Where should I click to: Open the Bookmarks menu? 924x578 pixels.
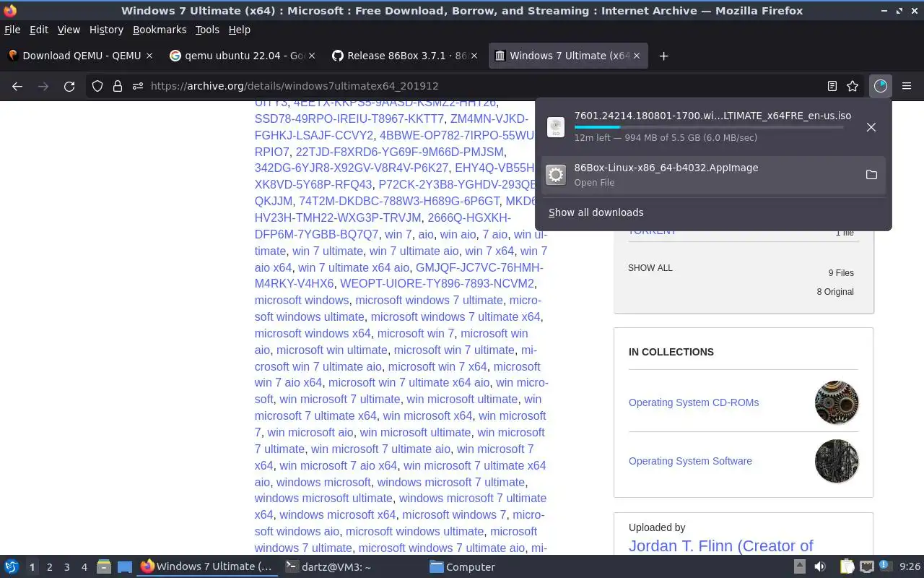(x=160, y=30)
